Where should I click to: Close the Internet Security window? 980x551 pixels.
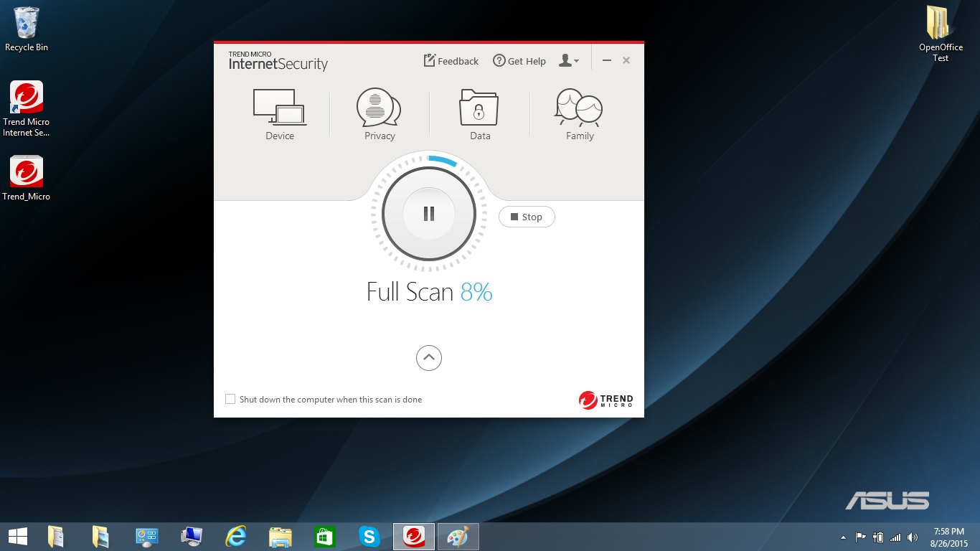(x=626, y=61)
